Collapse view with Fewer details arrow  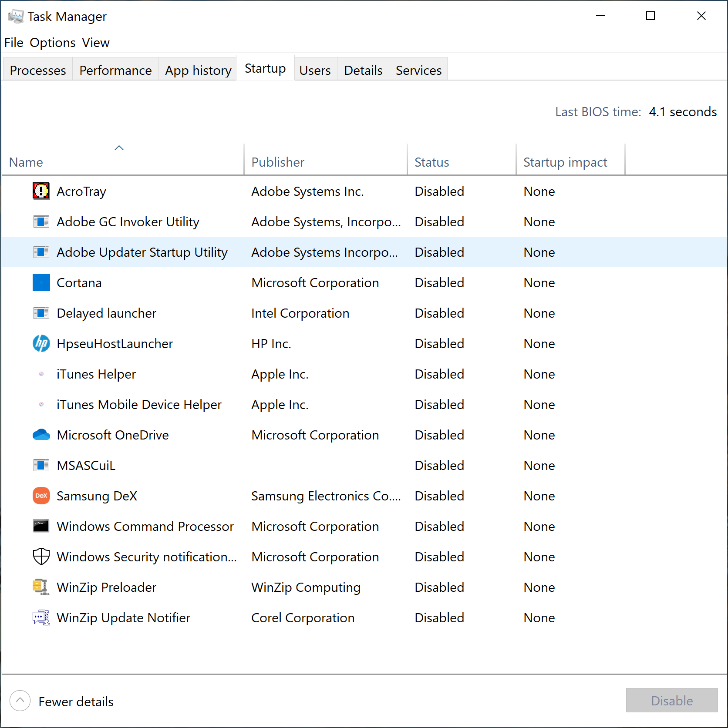[x=20, y=701]
